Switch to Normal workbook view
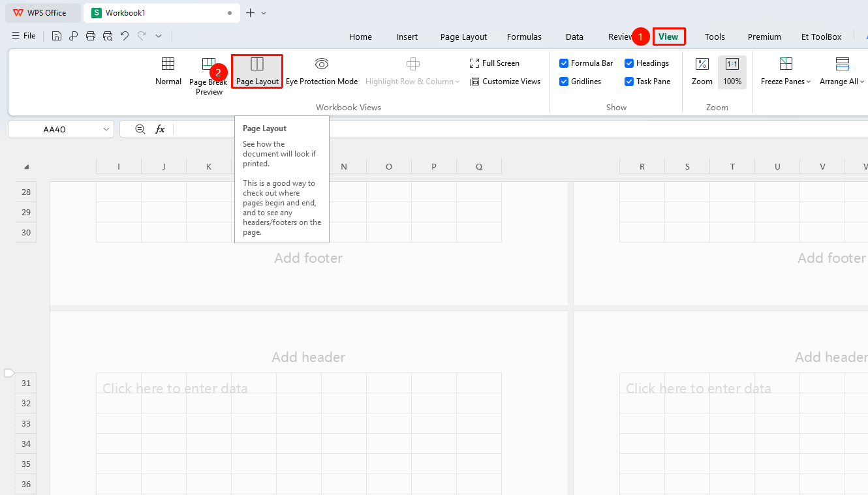 168,71
